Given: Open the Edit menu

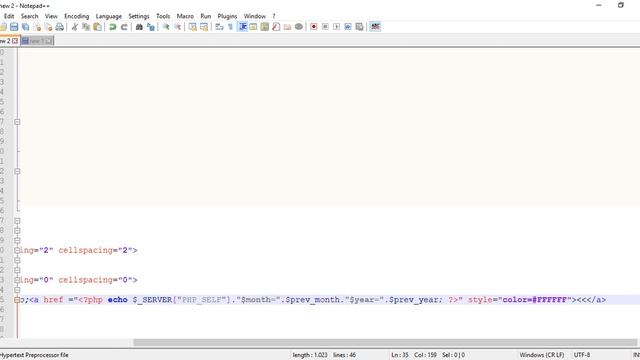Looking at the screenshot, I should click(x=9, y=16).
